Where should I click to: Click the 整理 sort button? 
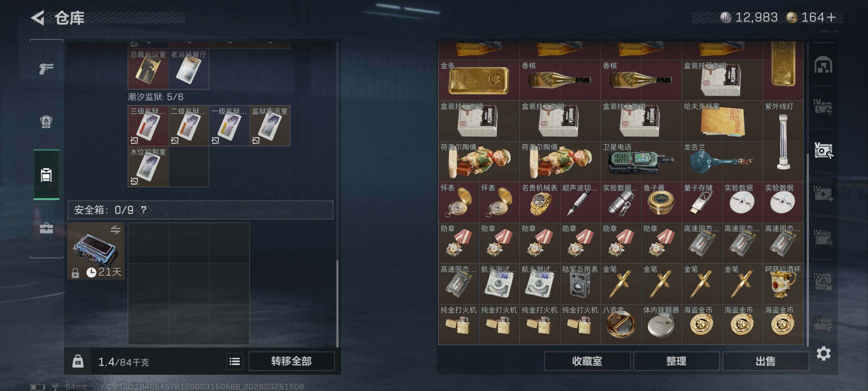tap(676, 361)
